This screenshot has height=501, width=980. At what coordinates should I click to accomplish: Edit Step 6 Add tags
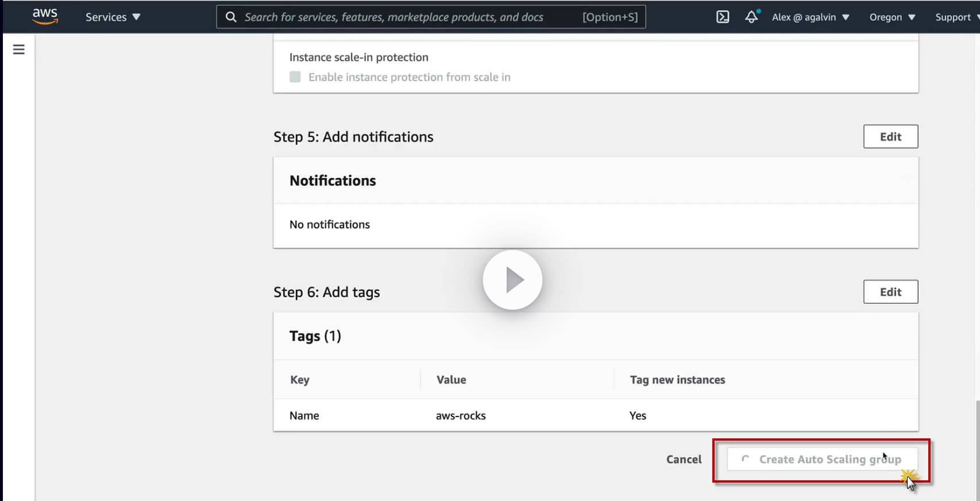point(890,292)
